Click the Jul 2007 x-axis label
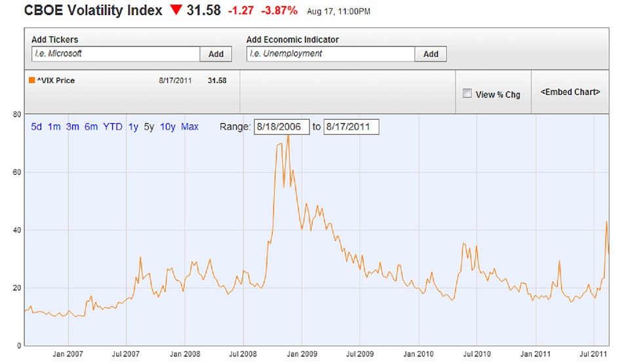 point(126,354)
